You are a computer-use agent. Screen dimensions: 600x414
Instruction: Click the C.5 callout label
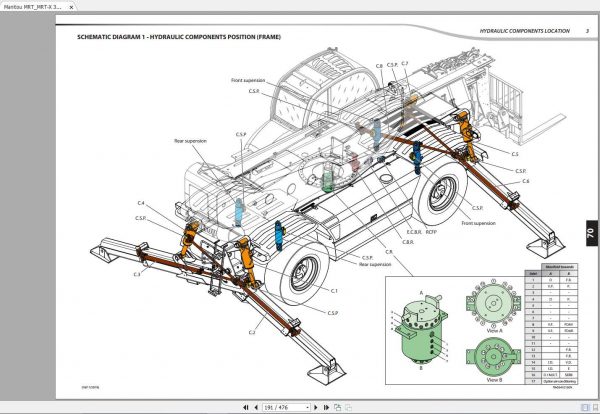[515, 154]
